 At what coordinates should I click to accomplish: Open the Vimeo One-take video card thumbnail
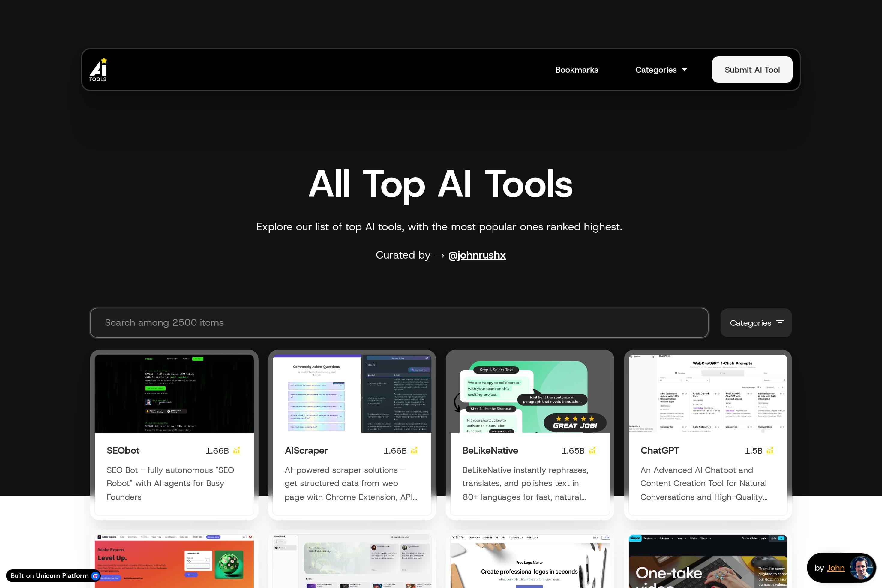tap(708, 561)
